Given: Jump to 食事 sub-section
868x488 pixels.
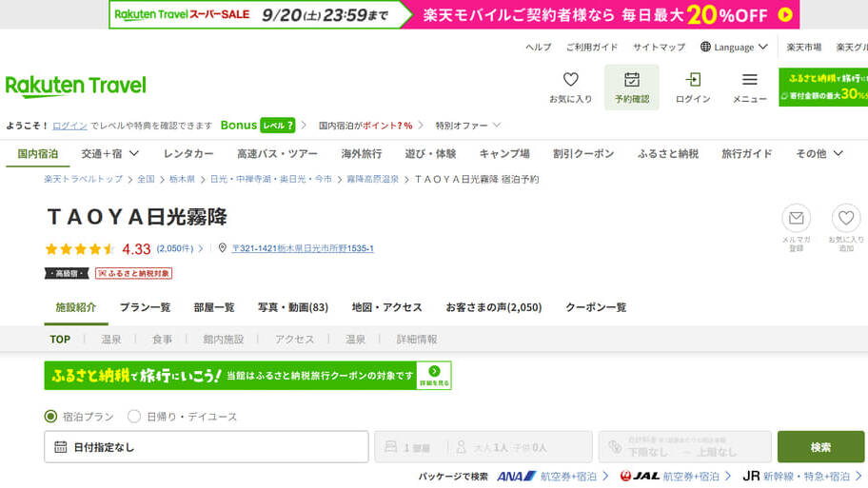Looking at the screenshot, I should 162,340.
